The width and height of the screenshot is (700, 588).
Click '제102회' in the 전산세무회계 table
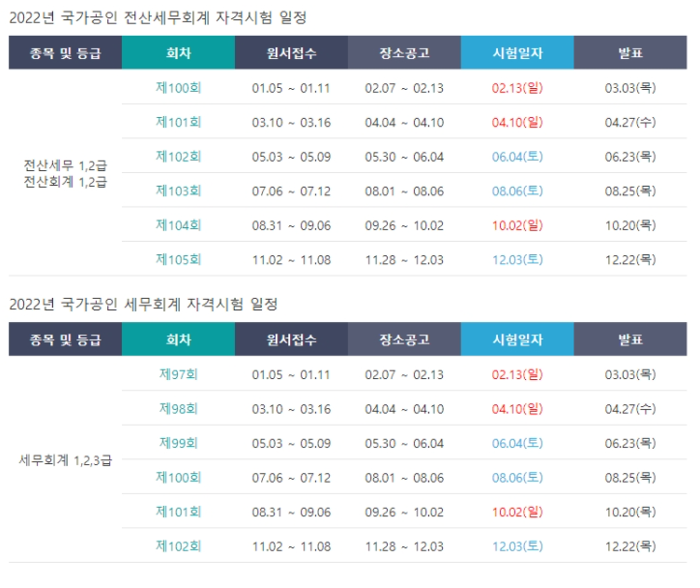tap(178, 157)
